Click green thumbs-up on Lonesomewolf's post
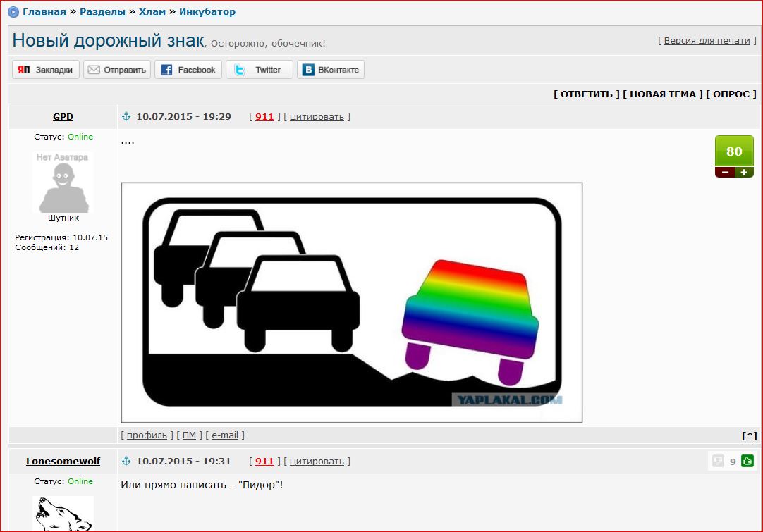The height and width of the screenshot is (532, 763). point(747,461)
